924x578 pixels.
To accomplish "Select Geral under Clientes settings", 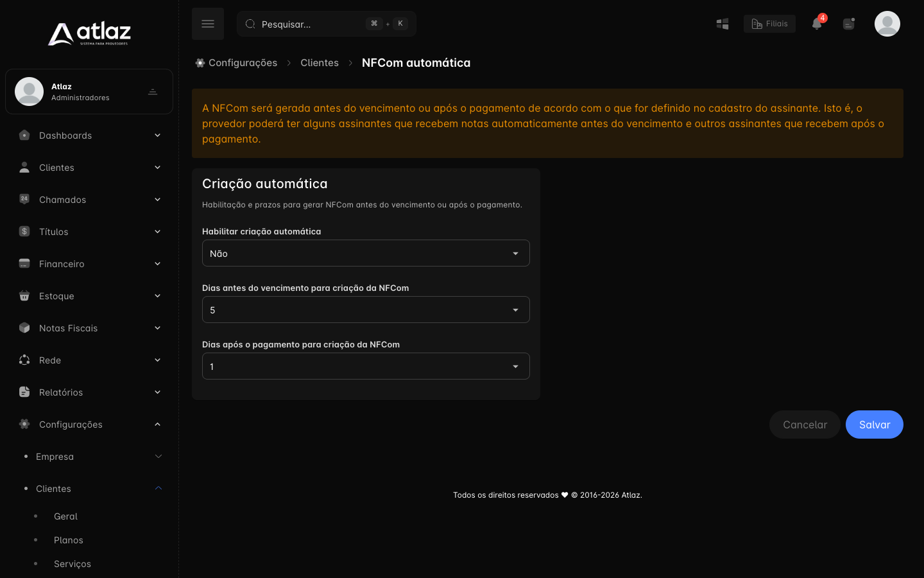I will (x=65, y=516).
